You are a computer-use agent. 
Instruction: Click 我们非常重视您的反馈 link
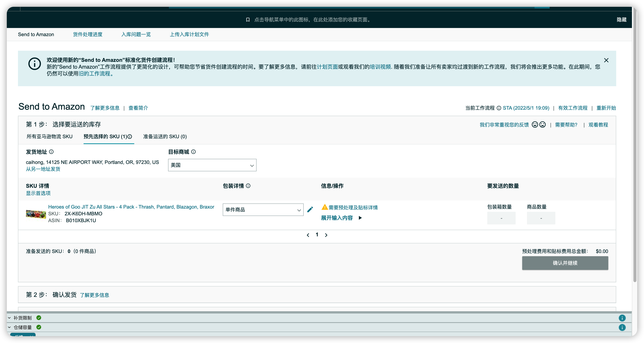tap(504, 125)
